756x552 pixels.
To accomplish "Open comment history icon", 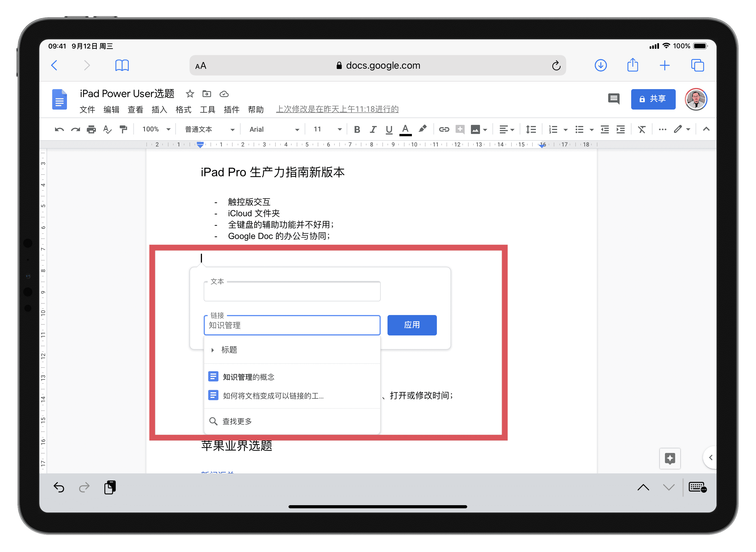I will point(613,98).
